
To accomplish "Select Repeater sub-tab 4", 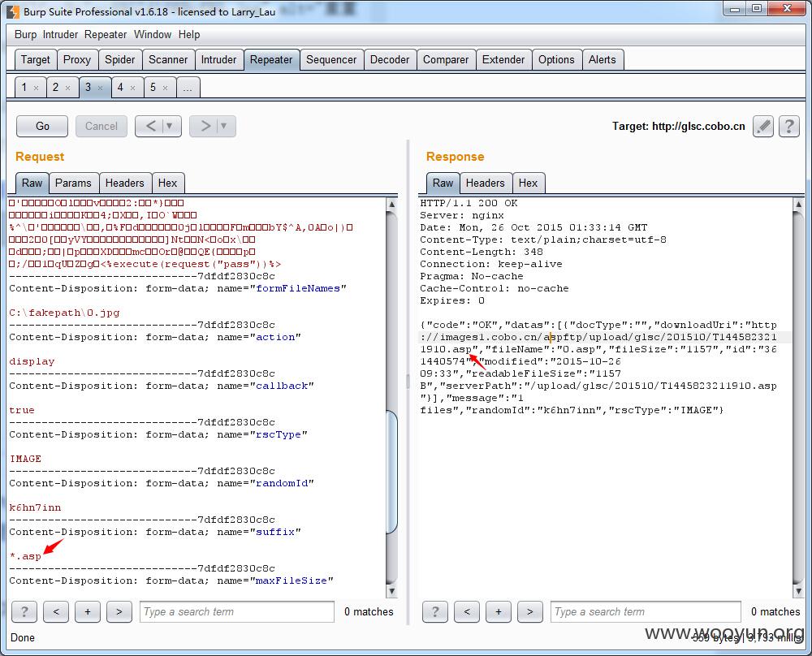I will 120,87.
